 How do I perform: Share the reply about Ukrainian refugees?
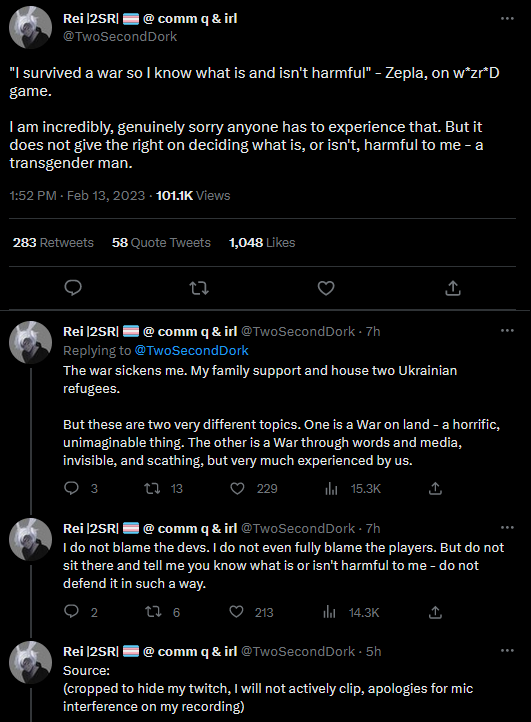tap(435, 488)
